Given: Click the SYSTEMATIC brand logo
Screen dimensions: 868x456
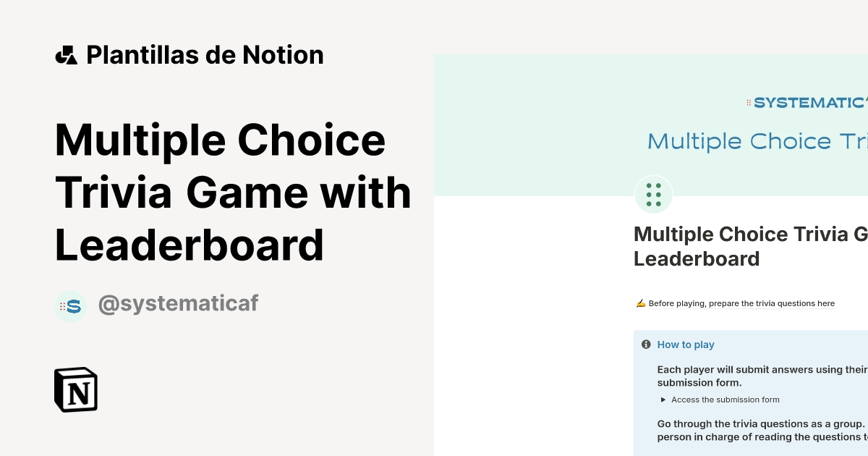Looking at the screenshot, I should [807, 103].
